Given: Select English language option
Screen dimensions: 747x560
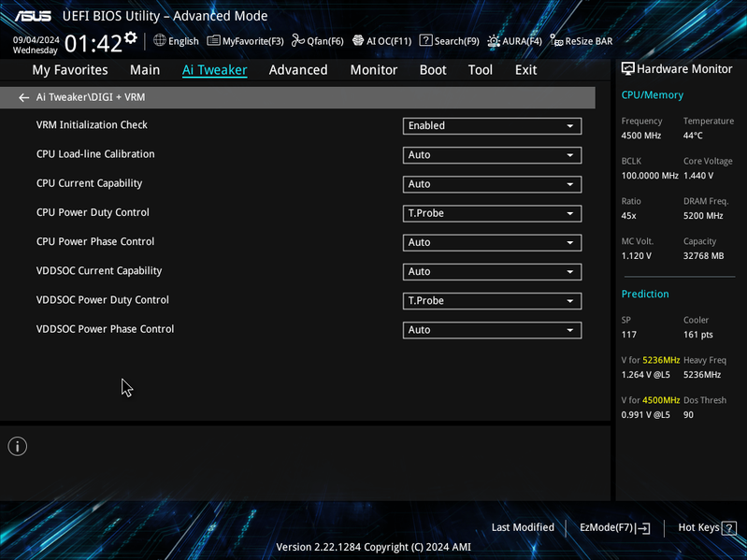Looking at the screenshot, I should pos(183,41).
